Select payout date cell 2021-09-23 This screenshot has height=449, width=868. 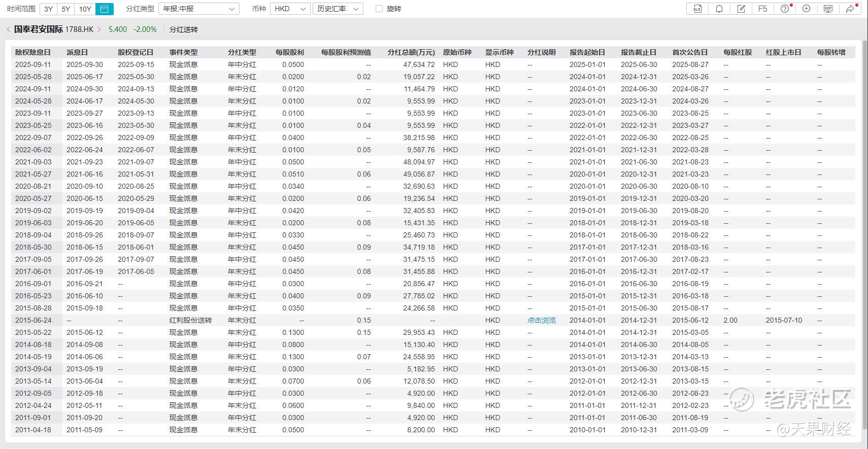pyautogui.click(x=85, y=162)
